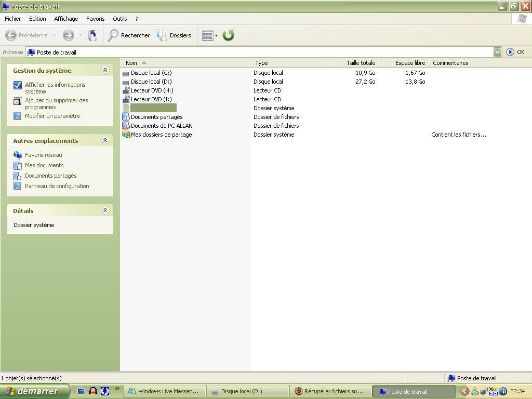Click the second quick launch icon
The height and width of the screenshot is (399, 532).
click(92, 391)
